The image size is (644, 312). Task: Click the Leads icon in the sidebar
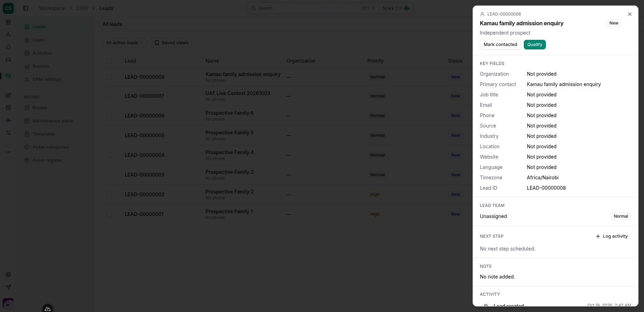tap(27, 27)
